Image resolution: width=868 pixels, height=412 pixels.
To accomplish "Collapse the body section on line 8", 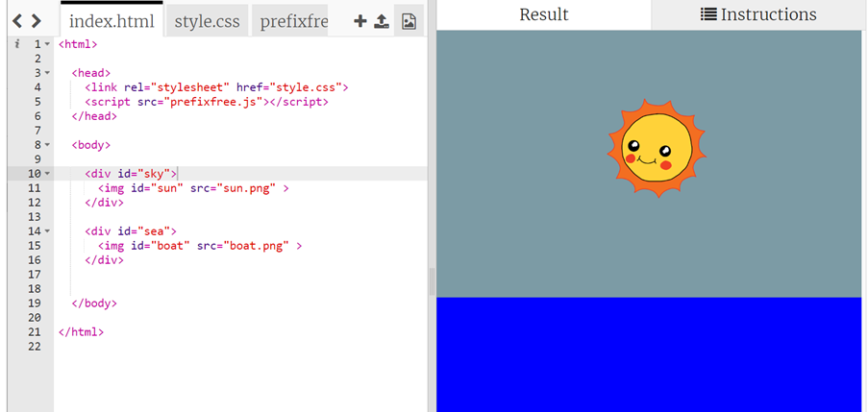I will pyautogui.click(x=47, y=145).
